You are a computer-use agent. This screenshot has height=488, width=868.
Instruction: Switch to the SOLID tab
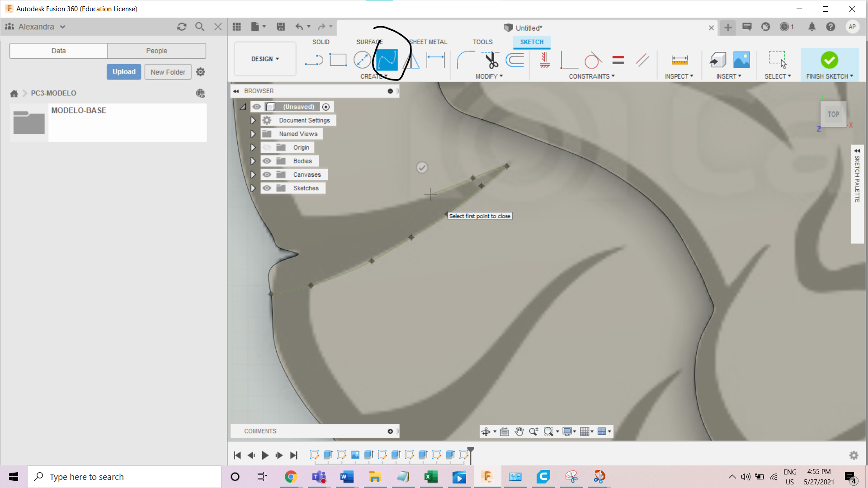tap(321, 42)
